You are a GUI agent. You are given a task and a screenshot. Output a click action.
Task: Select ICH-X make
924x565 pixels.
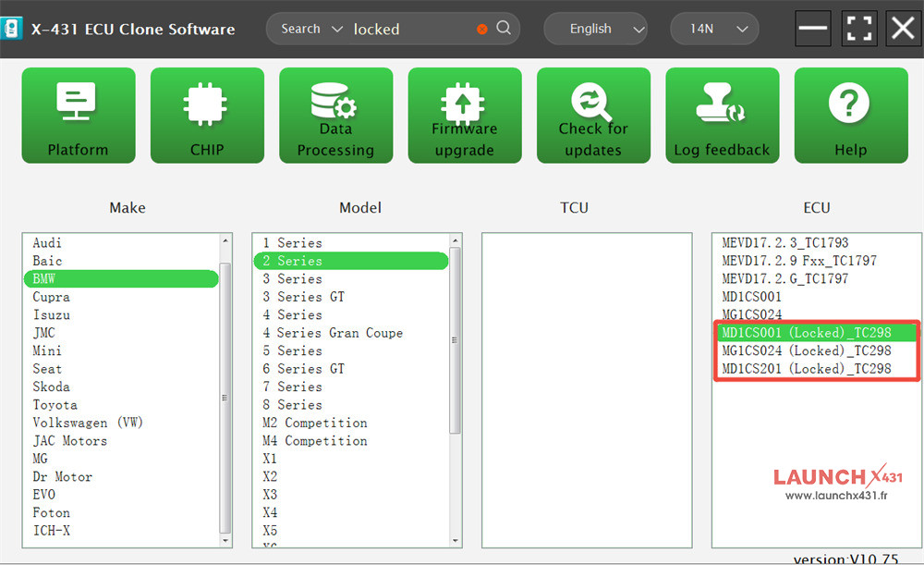coord(121,531)
